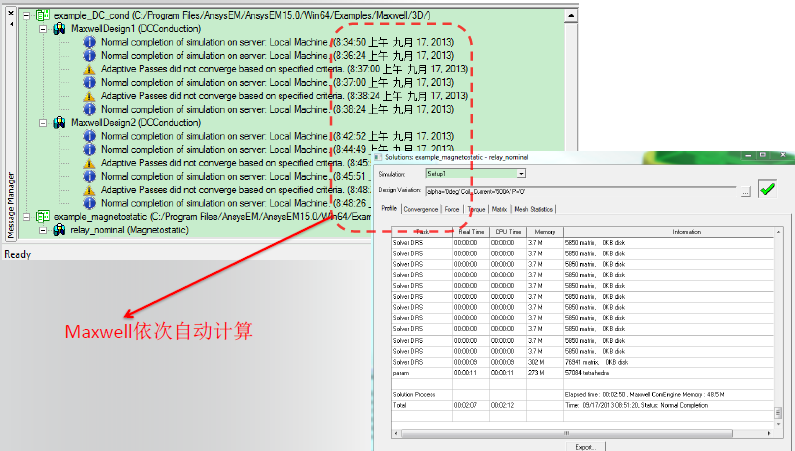This screenshot has width=795, height=451.
Task: Switch to the Matrix tab
Action: [499, 209]
